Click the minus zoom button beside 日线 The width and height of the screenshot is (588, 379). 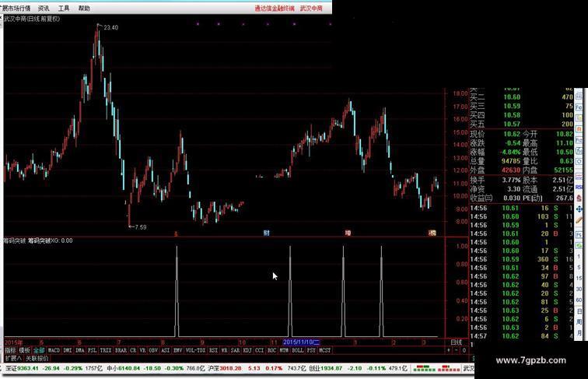(456, 350)
